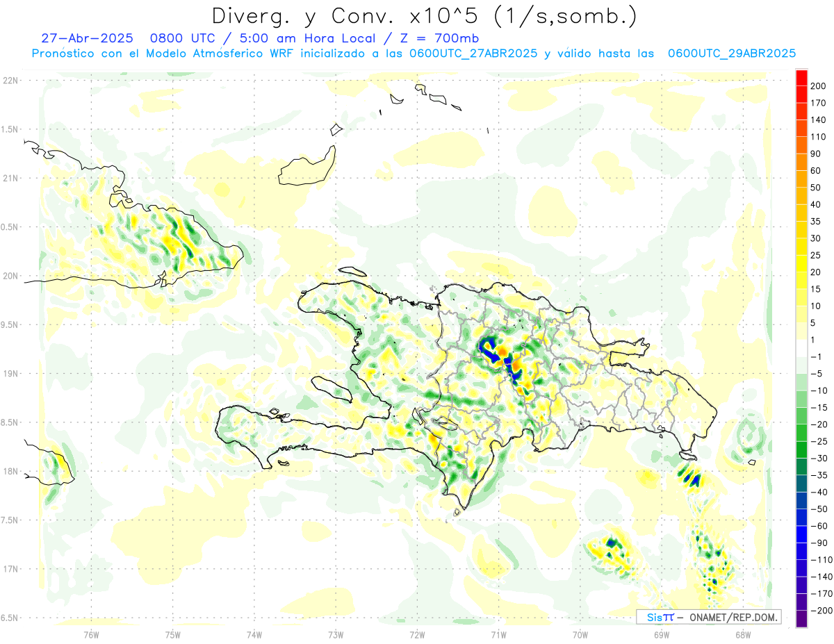Click the color scale value "-200"
834x644 pixels.
pyautogui.click(x=821, y=611)
